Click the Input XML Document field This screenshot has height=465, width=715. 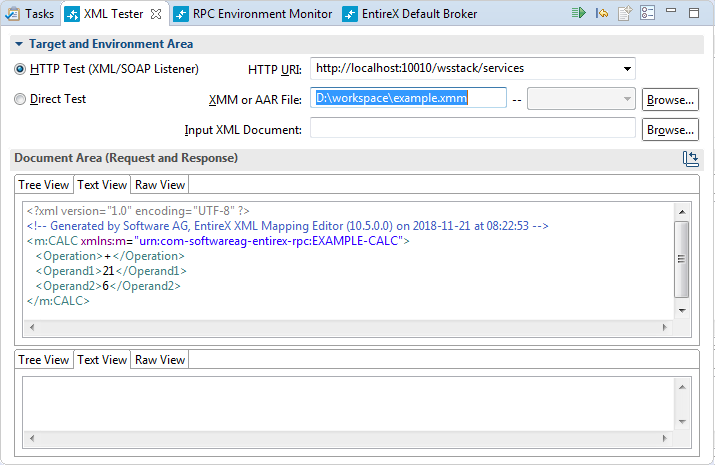click(473, 128)
